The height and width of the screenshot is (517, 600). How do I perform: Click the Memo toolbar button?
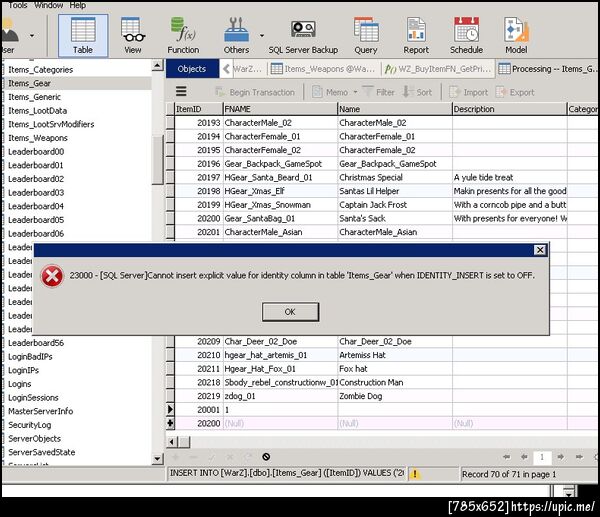(330, 92)
